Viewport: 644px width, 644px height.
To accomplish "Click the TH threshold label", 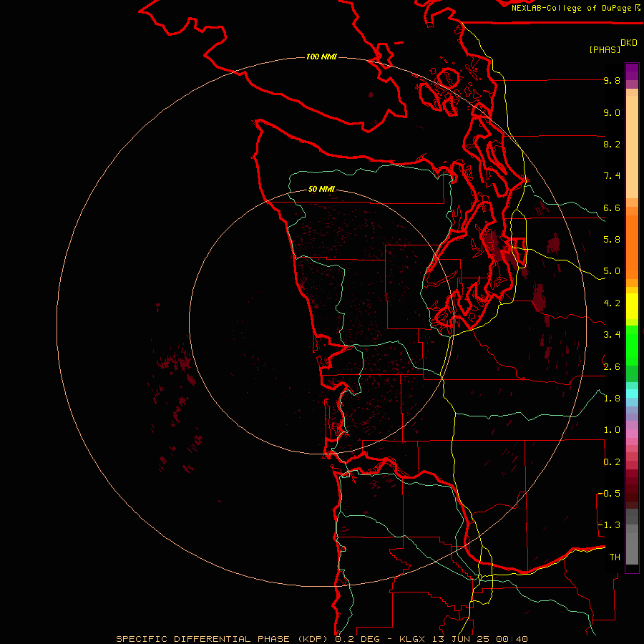I will click(x=615, y=557).
